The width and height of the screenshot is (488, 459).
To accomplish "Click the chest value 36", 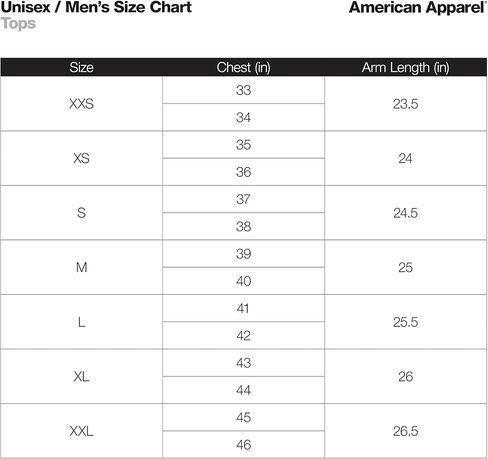I will 243,172.
